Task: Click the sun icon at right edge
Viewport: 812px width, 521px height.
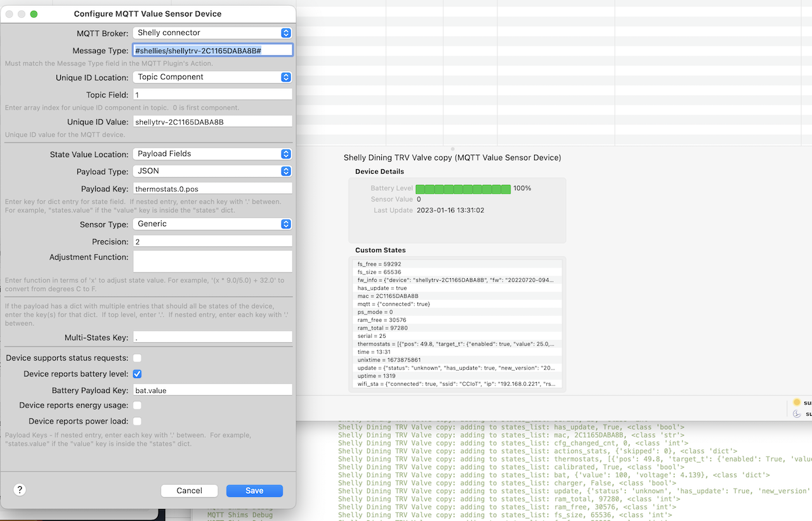Action: (797, 402)
